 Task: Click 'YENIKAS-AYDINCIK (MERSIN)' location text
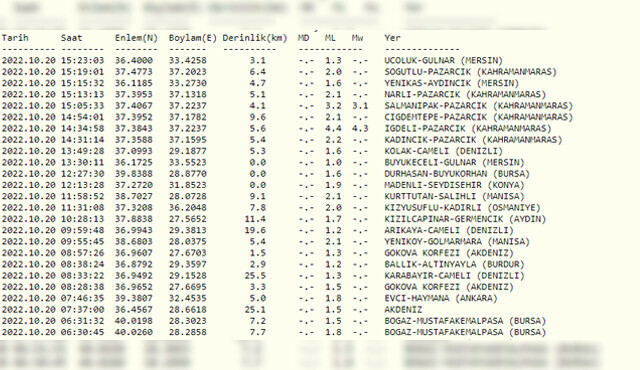click(x=451, y=83)
